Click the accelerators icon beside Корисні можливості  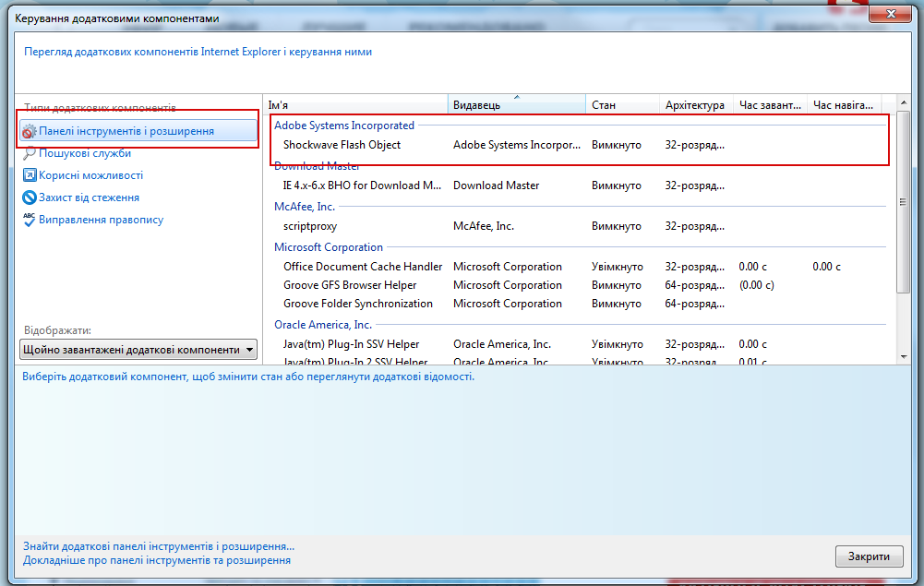point(30,175)
